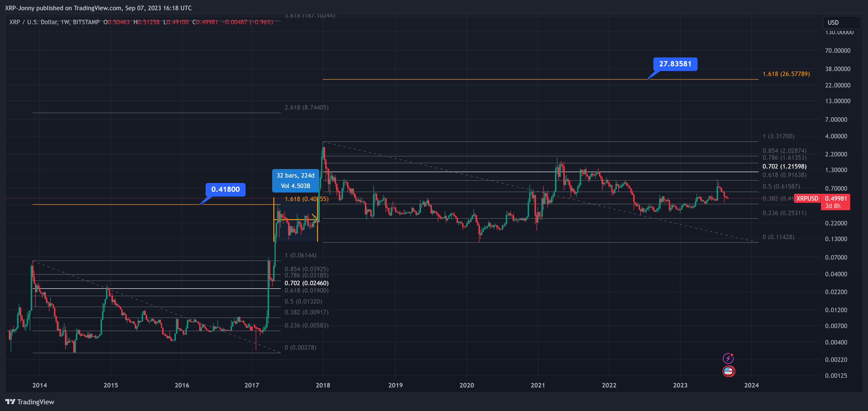Click the '0.5 (0.61587)' Fibonacci label
The width and height of the screenshot is (868, 411).
781,186
